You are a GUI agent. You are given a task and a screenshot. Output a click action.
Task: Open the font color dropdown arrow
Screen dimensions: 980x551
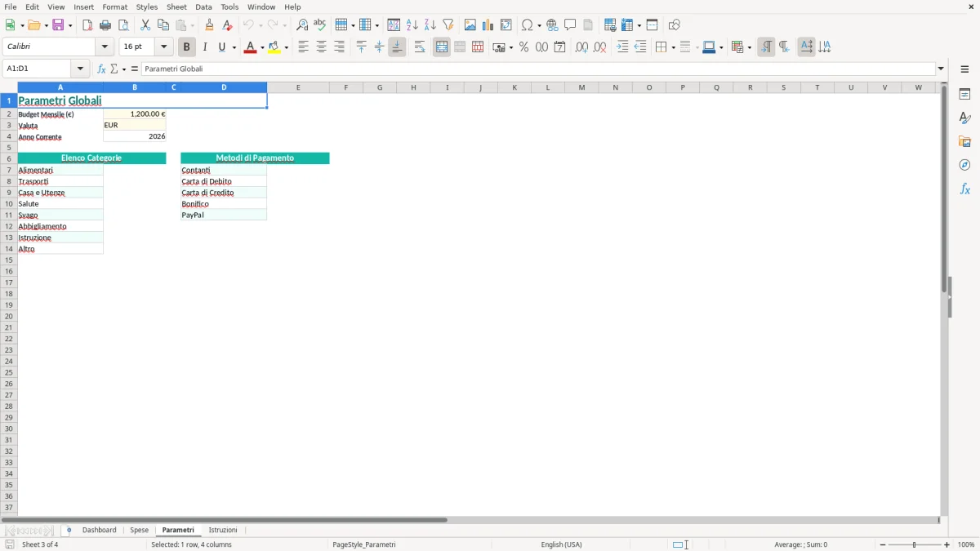tap(261, 47)
